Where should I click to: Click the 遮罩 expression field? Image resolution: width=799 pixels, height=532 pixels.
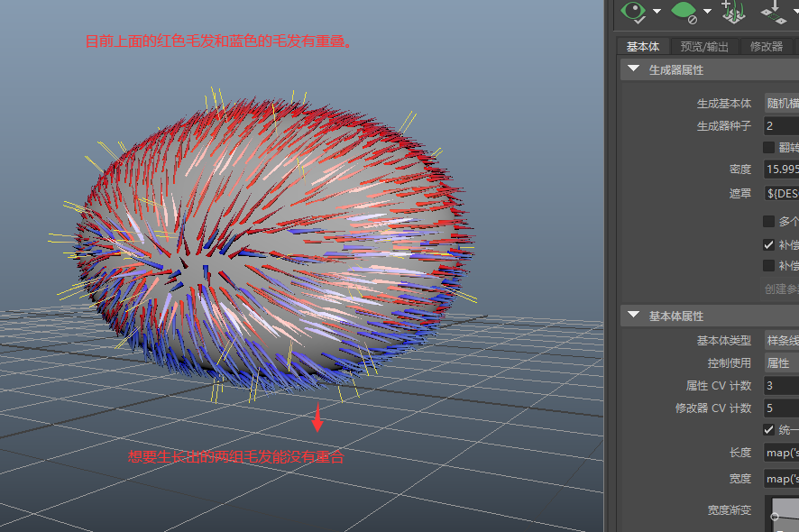pyautogui.click(x=782, y=194)
